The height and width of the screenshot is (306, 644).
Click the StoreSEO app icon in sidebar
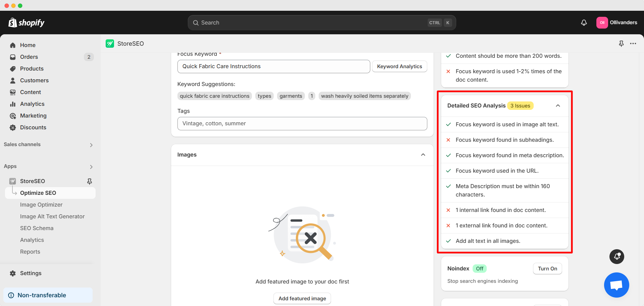point(13,181)
